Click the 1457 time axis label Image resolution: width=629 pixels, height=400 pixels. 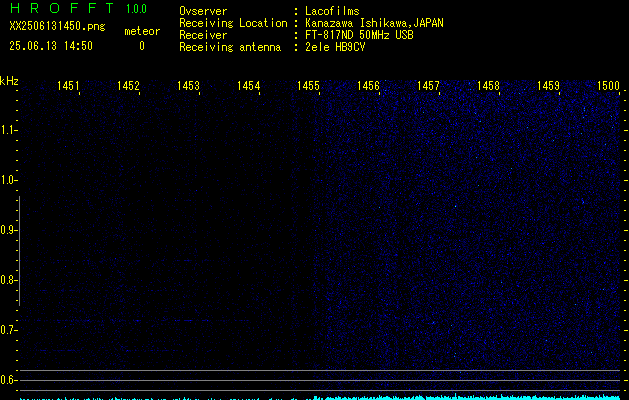click(428, 85)
